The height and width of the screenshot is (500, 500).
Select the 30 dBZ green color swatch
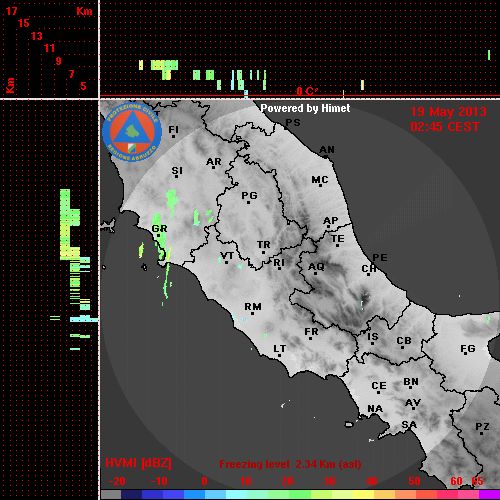click(x=321, y=494)
